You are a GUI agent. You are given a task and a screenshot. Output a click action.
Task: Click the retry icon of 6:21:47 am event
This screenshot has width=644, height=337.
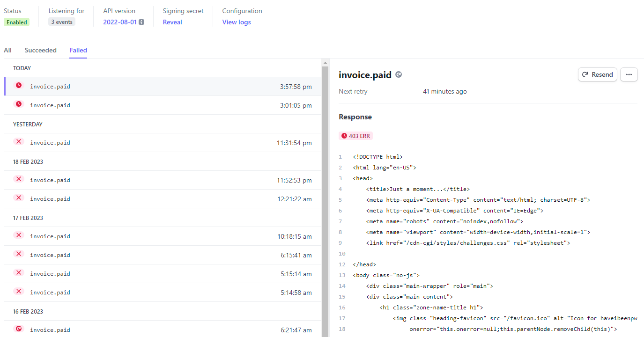pos(19,329)
